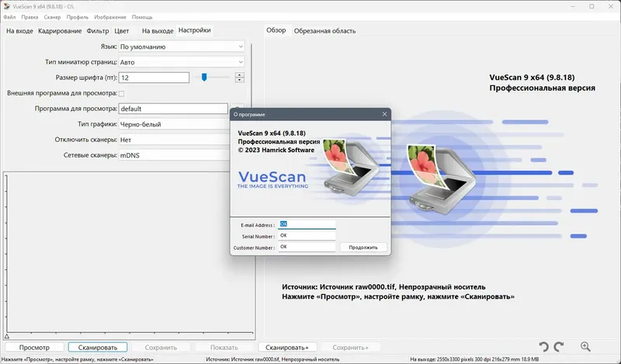Image resolution: width=621 pixels, height=364 pixels.
Task: Open network scanners mDNS dropdown
Action: [174, 155]
